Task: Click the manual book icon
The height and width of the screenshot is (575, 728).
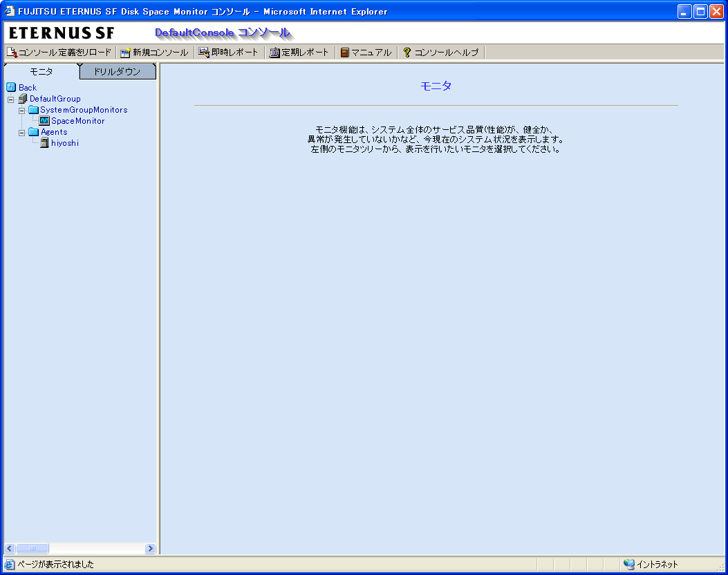Action: [344, 53]
